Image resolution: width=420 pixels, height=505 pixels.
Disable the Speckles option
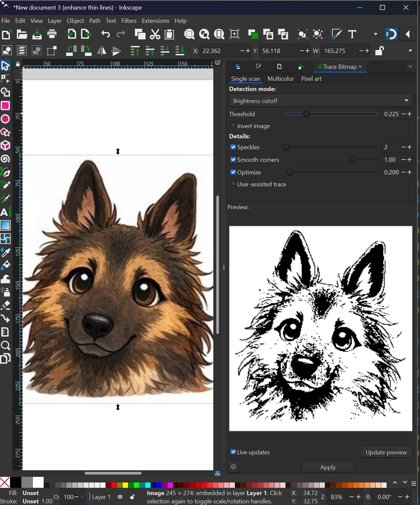point(233,147)
